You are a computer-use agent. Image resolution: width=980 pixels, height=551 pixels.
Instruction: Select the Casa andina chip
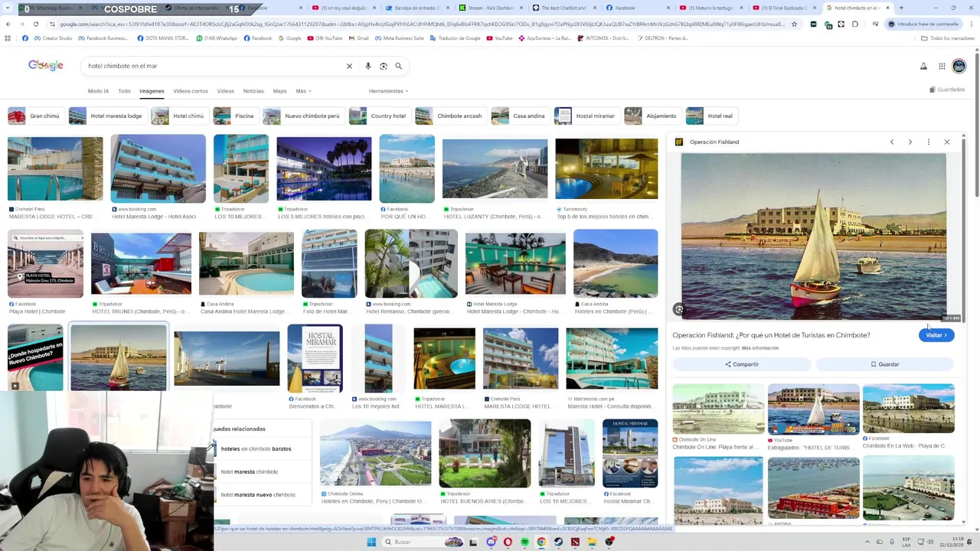[519, 116]
